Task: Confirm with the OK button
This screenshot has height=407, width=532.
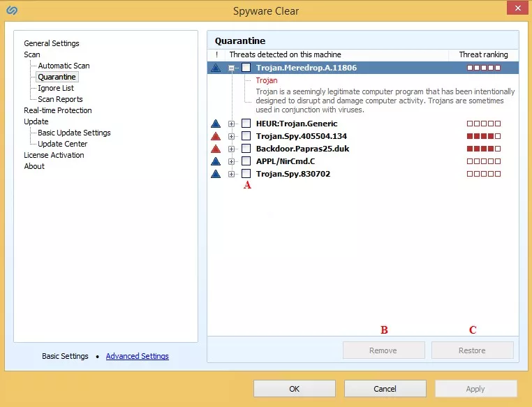Action: [295, 389]
